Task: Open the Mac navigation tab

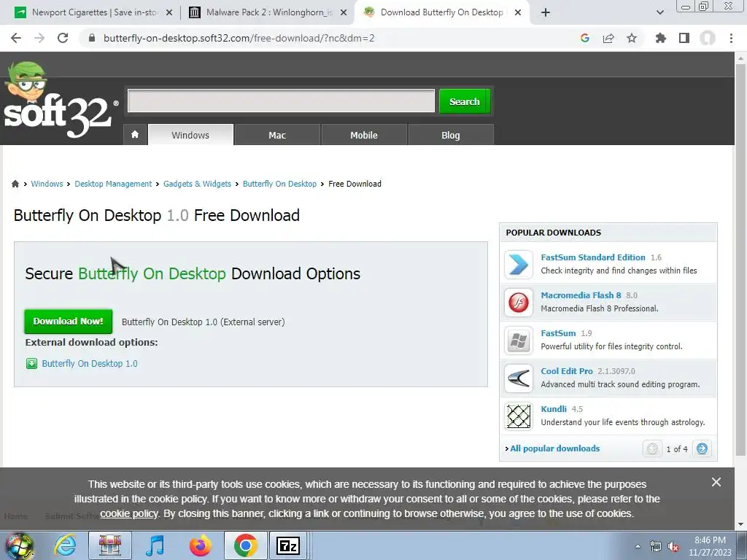Action: click(277, 135)
